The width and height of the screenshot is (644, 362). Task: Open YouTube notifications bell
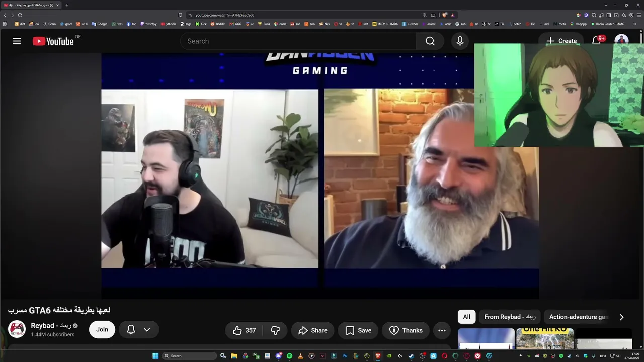click(597, 41)
